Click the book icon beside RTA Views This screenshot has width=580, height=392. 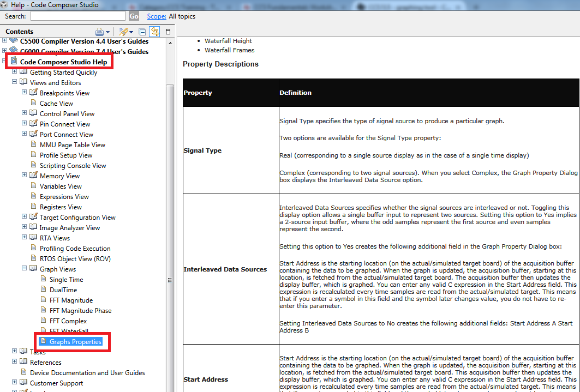click(33, 237)
